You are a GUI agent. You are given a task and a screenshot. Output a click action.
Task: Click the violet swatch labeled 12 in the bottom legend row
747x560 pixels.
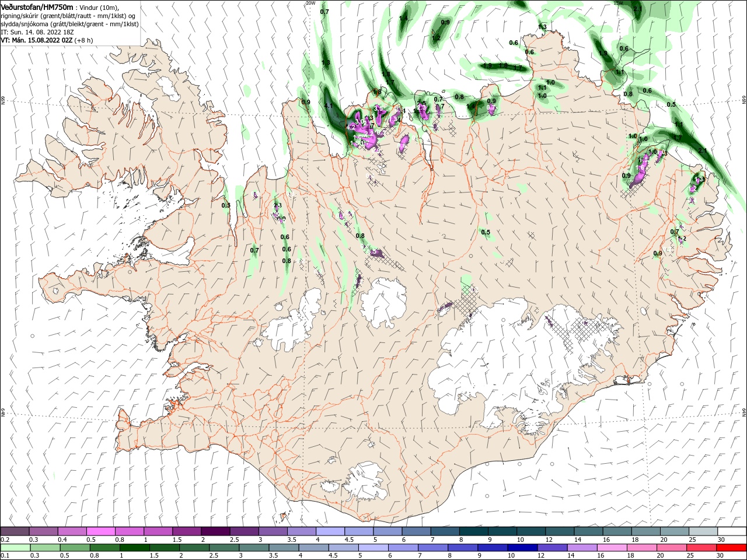click(551, 548)
